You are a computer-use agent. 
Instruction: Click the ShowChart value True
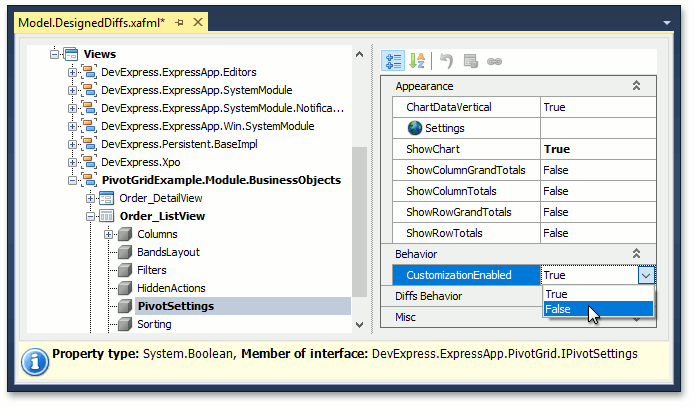pos(557,149)
